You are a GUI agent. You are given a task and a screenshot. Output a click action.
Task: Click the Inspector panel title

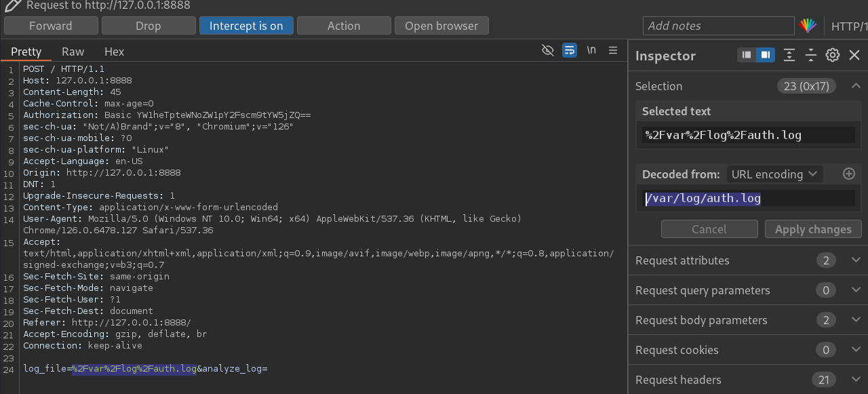coord(665,56)
